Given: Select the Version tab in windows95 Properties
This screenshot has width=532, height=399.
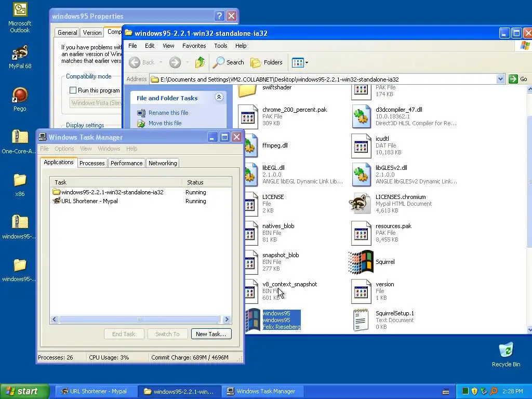Looking at the screenshot, I should point(92,33).
